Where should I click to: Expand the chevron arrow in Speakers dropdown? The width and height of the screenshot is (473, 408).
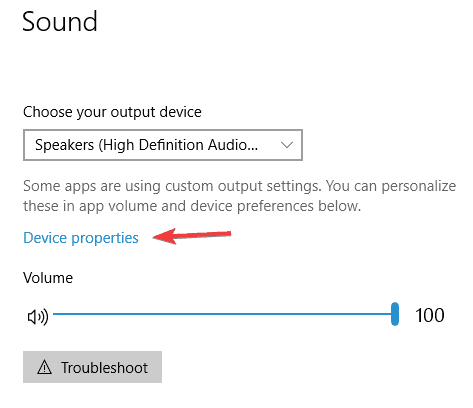click(287, 145)
